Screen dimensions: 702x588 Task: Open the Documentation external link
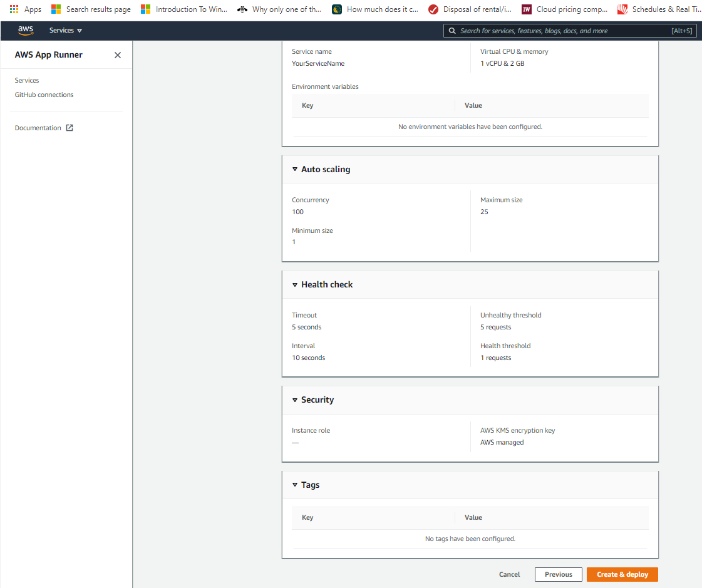[x=44, y=128]
